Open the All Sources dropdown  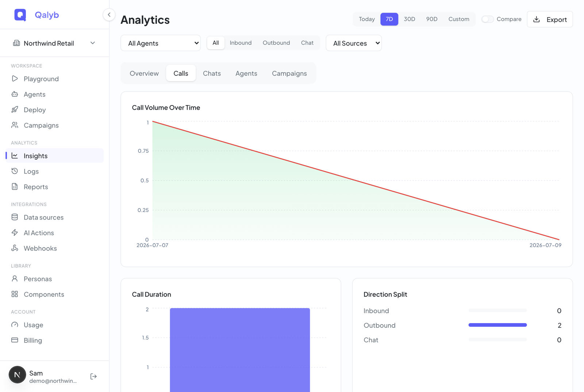click(354, 43)
